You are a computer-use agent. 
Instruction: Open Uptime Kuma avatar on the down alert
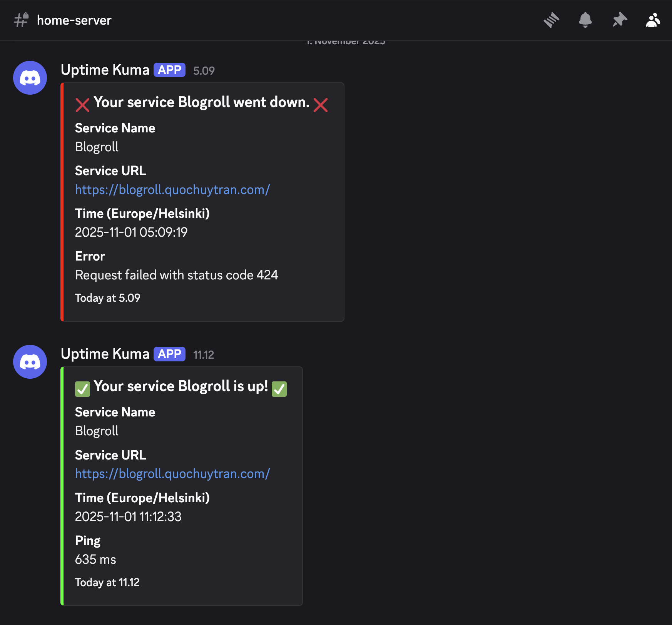pyautogui.click(x=30, y=78)
